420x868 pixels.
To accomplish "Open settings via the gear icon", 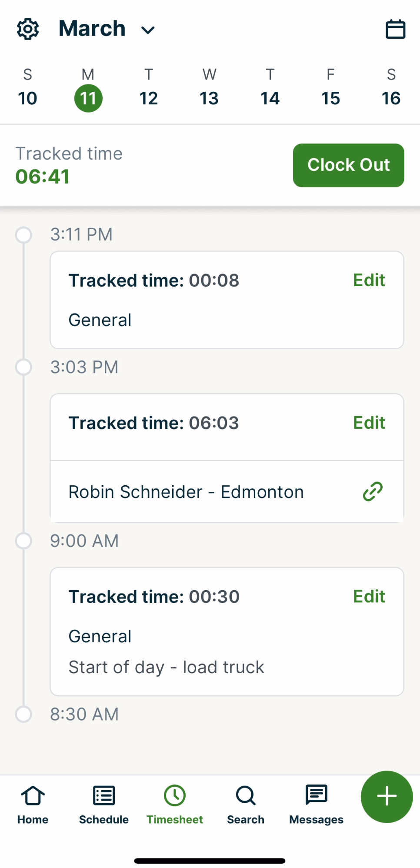I will (28, 29).
